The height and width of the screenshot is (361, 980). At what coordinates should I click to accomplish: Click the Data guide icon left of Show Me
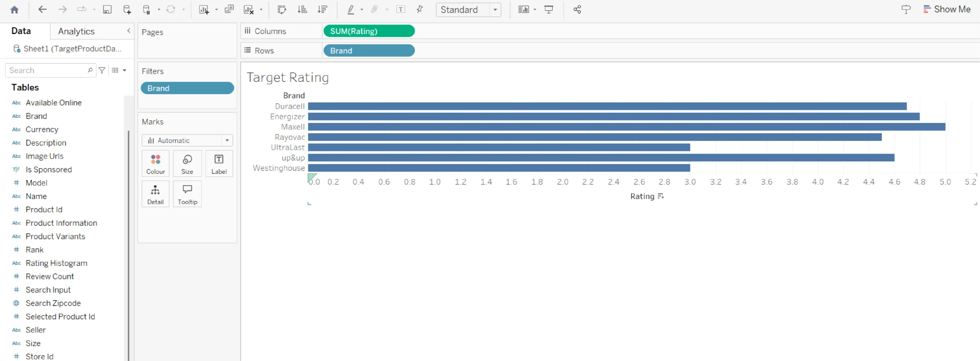[x=906, y=10]
